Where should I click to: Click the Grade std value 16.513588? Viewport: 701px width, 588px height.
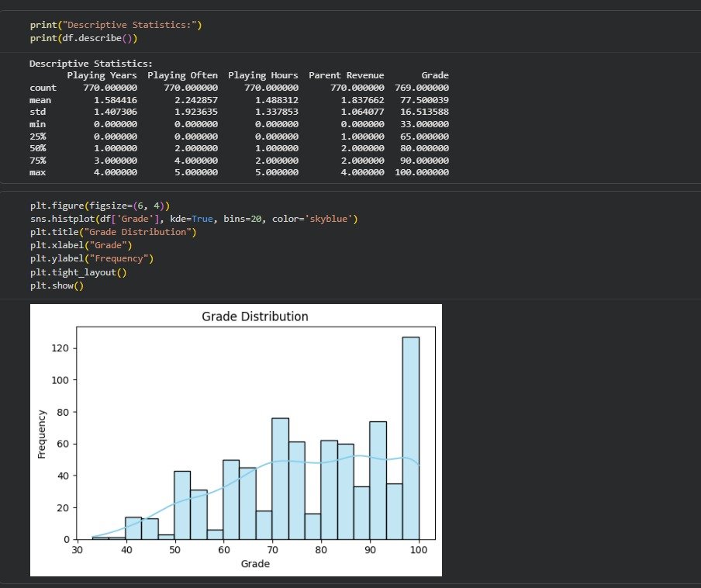pos(424,112)
